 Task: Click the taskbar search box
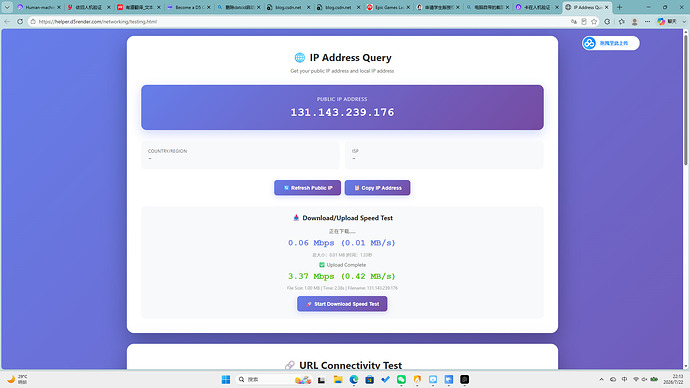click(275, 379)
